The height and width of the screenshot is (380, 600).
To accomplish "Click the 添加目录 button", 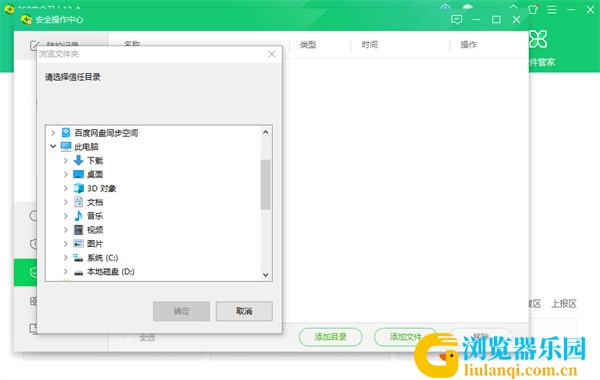I will (x=330, y=337).
